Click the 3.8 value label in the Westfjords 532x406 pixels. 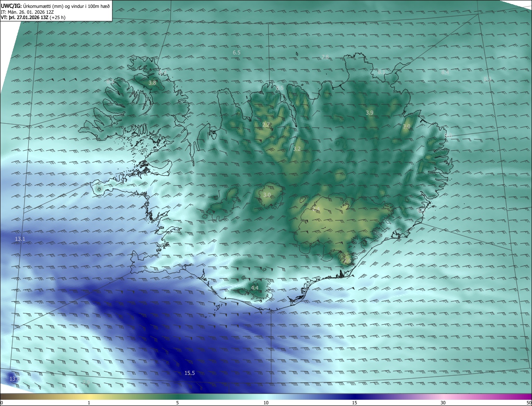tap(152, 83)
